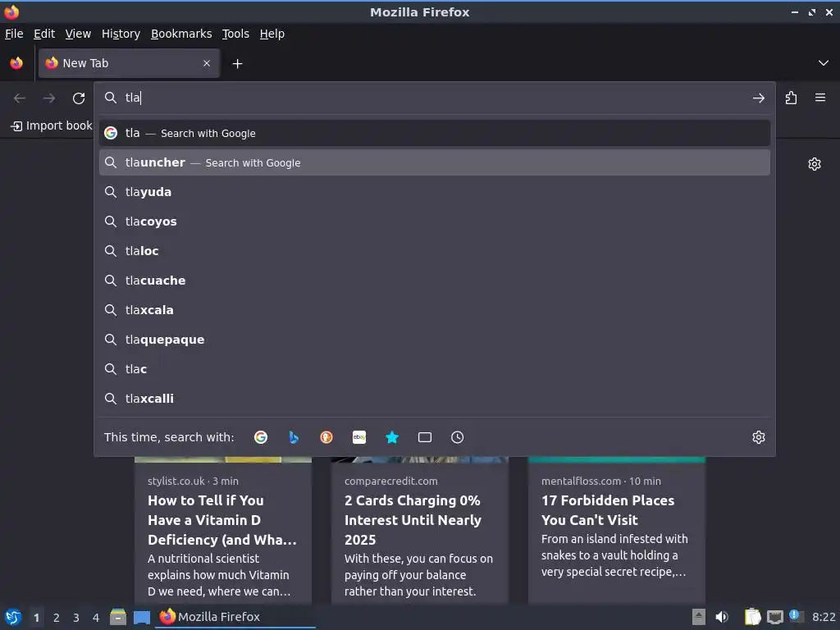Choose the tlaloc suggestion
This screenshot has height=630, width=840.
click(x=435, y=251)
